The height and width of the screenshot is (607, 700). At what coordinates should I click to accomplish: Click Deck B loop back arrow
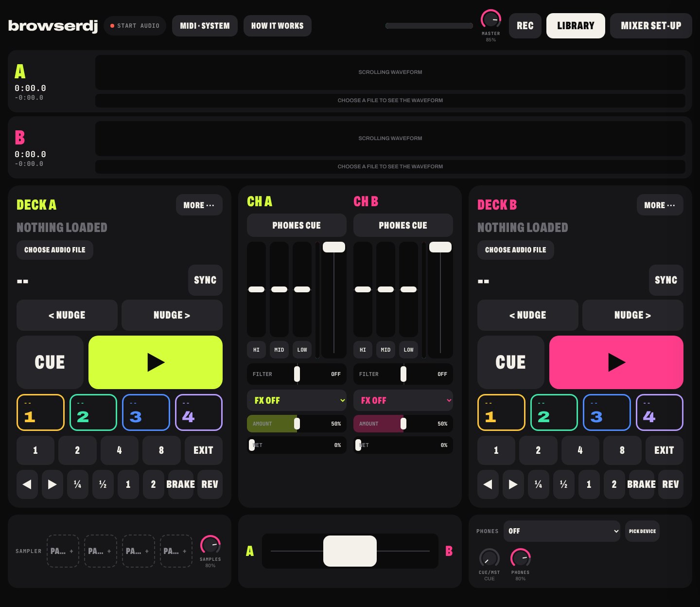(x=488, y=484)
